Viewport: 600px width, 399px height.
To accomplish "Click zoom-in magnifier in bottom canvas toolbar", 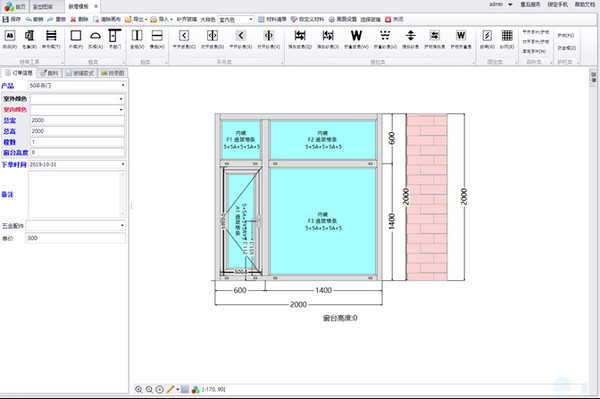I will pos(139,389).
